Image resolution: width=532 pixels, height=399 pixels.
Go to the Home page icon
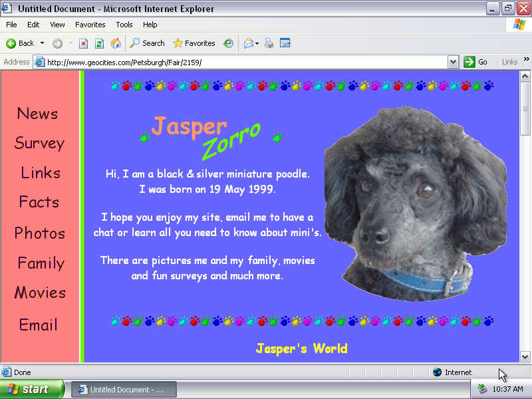point(116,43)
